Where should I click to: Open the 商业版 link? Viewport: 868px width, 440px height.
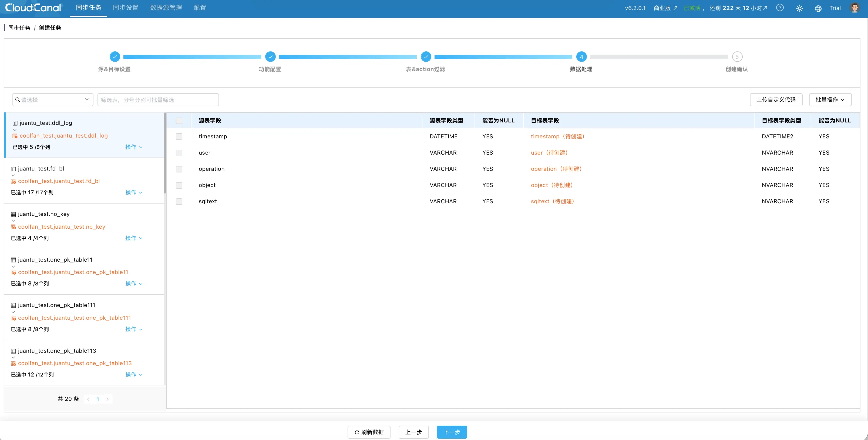pos(665,8)
